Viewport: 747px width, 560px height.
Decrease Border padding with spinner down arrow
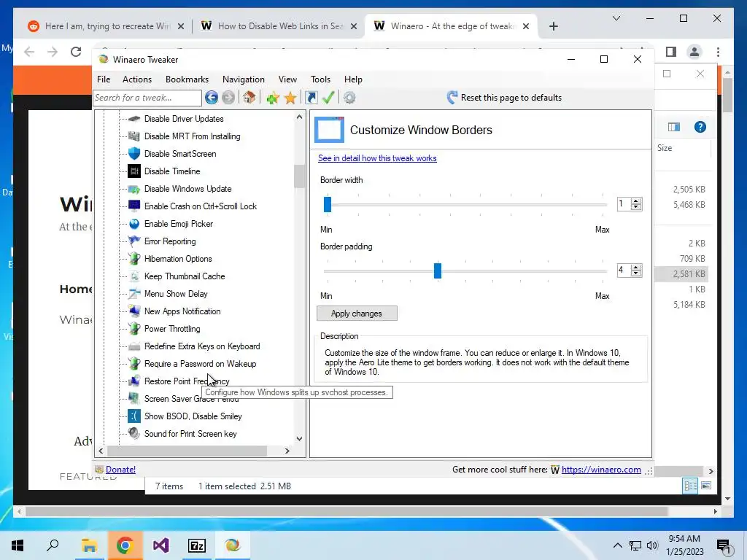[x=636, y=274]
